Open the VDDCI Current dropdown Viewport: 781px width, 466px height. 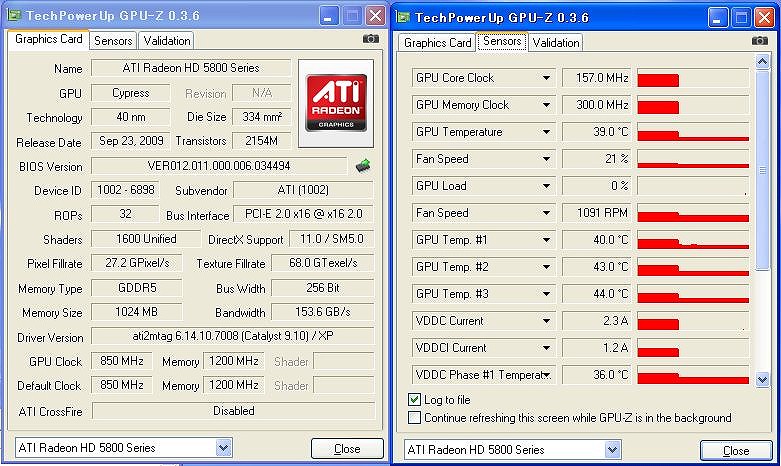[546, 348]
